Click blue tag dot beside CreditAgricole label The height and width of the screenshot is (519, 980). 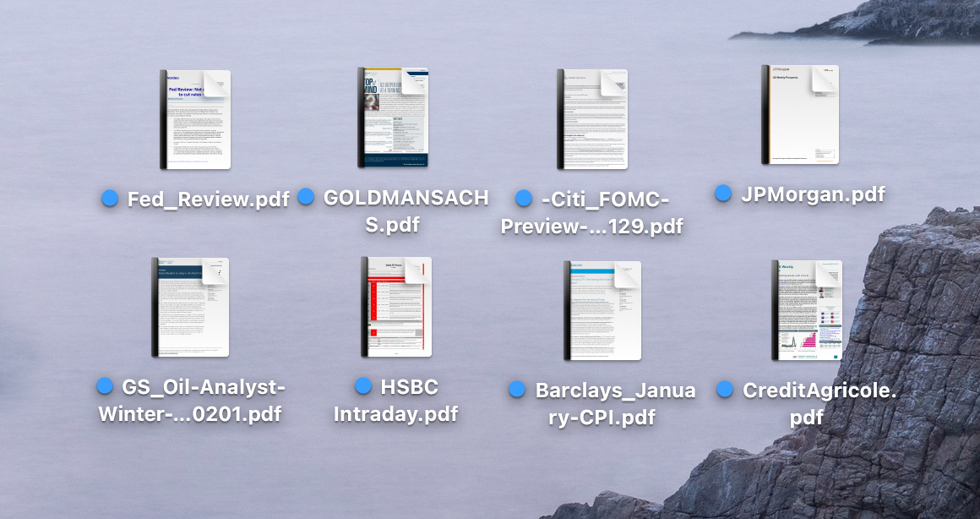coord(725,390)
